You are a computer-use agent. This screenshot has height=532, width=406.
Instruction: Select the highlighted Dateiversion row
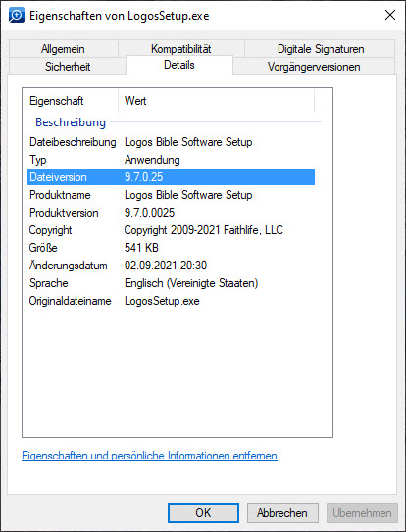(171, 177)
